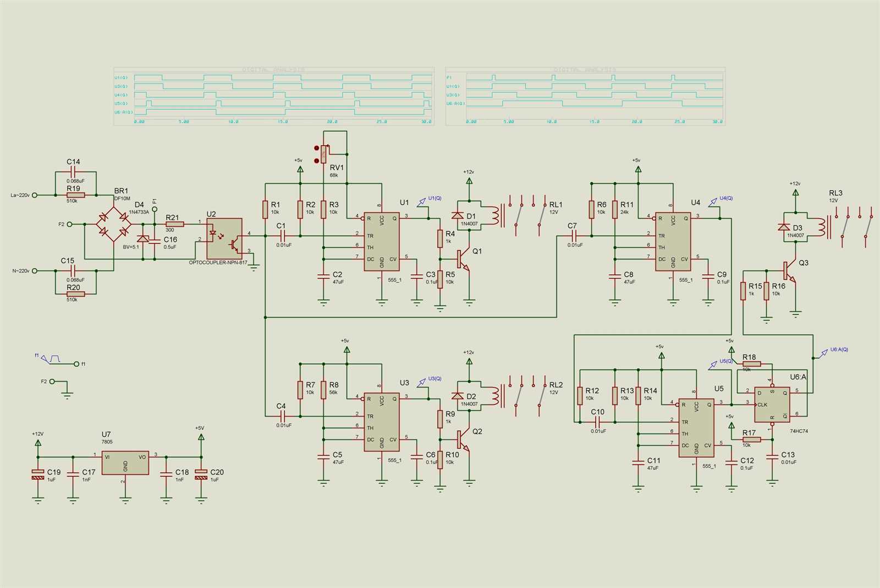Select capacitor C14 0.068uF
Screen dimensions: 880x588
(73, 172)
